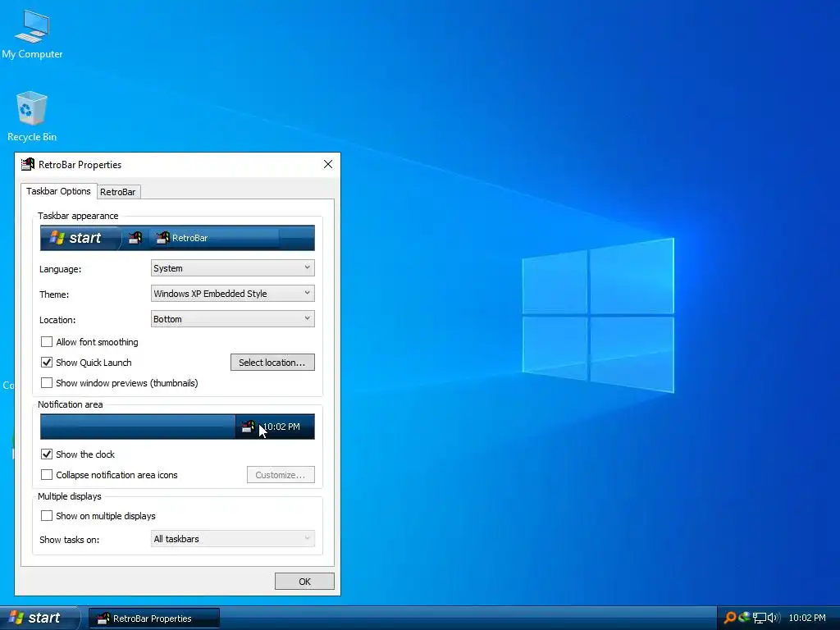Open the My Computer desktop icon

pos(32,34)
